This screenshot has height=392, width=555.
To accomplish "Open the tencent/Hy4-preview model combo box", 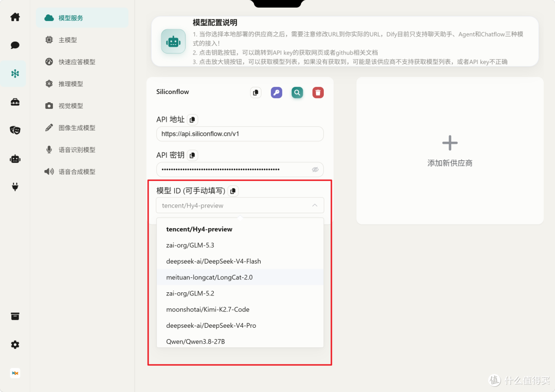I will 240,205.
